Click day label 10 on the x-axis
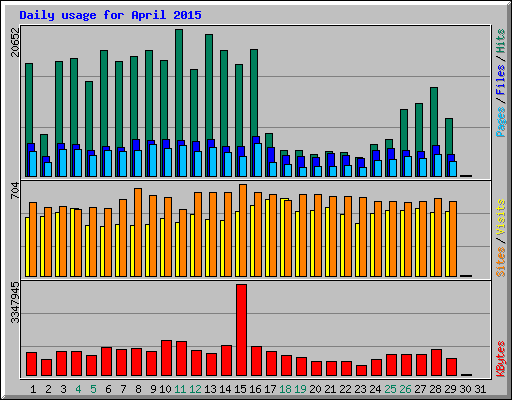 (165, 389)
